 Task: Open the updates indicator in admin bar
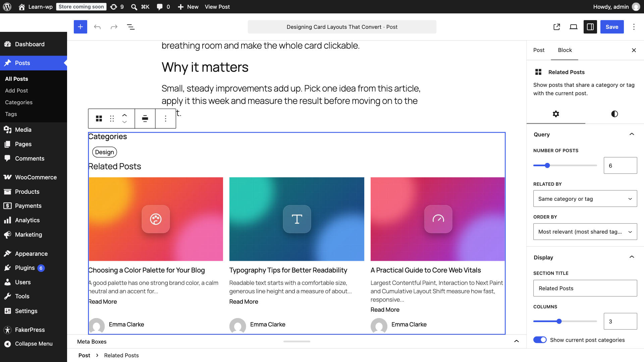tap(117, 7)
